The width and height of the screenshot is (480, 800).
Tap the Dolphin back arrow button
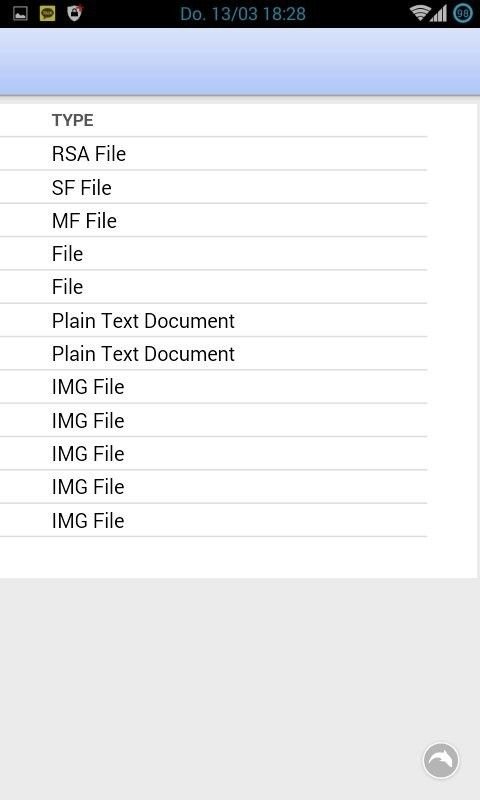coord(441,760)
